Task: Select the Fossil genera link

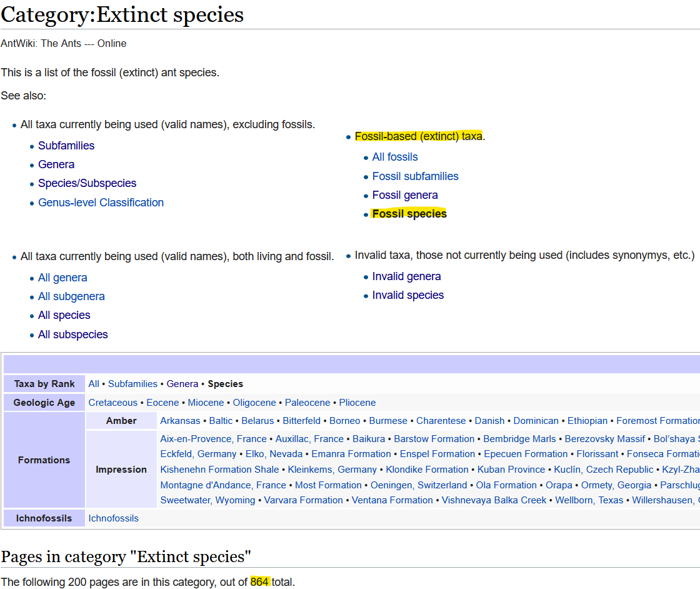Action: click(405, 195)
